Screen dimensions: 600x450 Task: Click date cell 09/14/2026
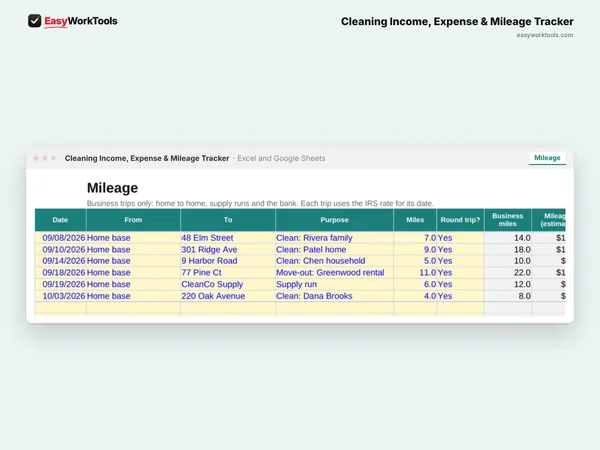point(60,261)
